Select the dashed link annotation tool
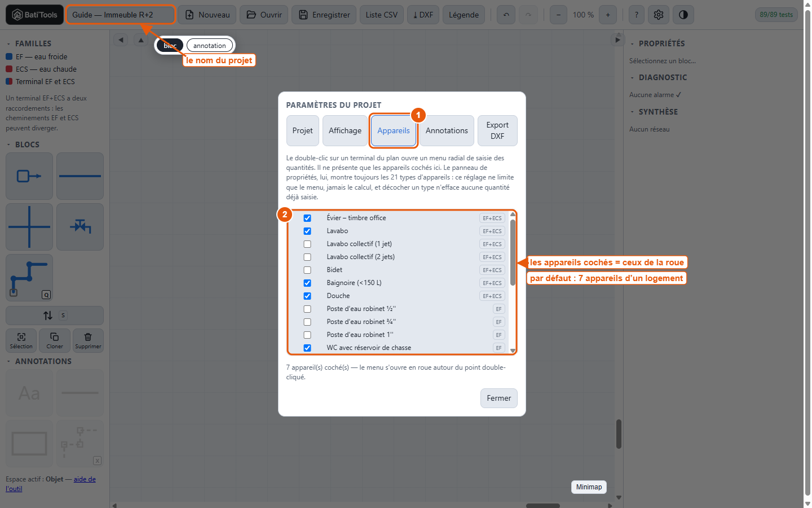The image size is (812, 508). (x=80, y=444)
